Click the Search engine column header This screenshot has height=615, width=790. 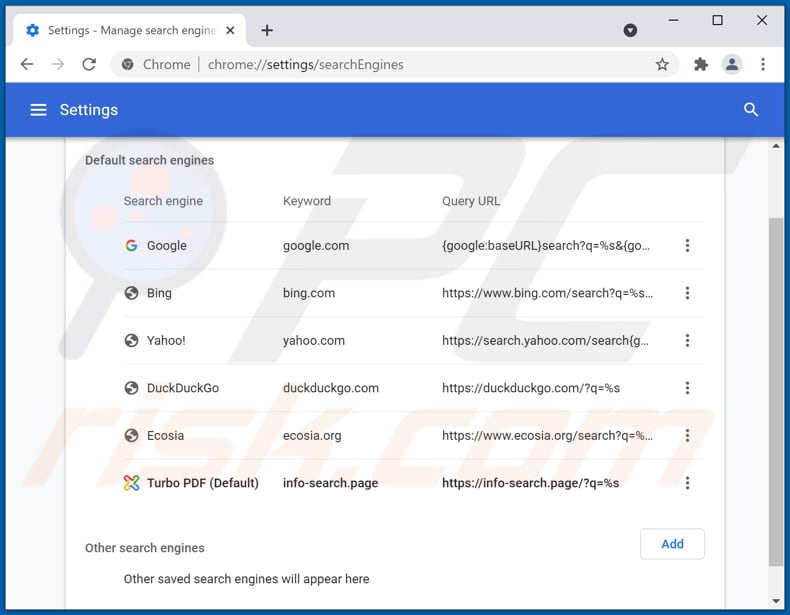pyautogui.click(x=163, y=201)
